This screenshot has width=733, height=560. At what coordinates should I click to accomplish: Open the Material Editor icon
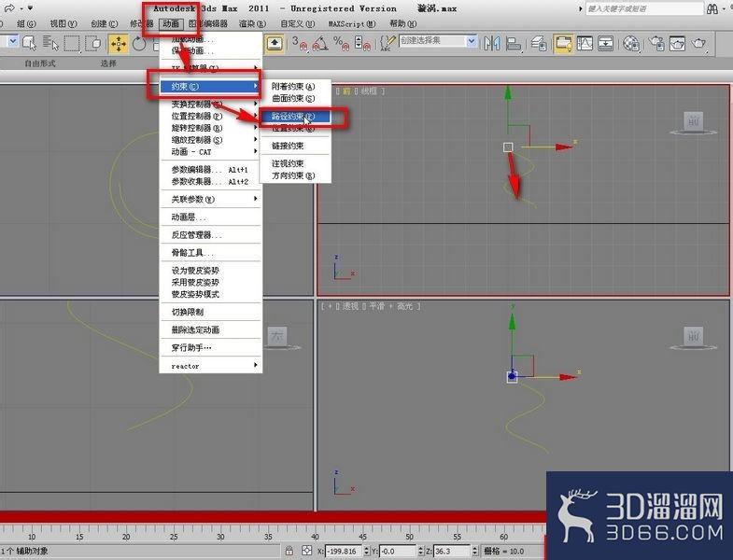[x=631, y=44]
